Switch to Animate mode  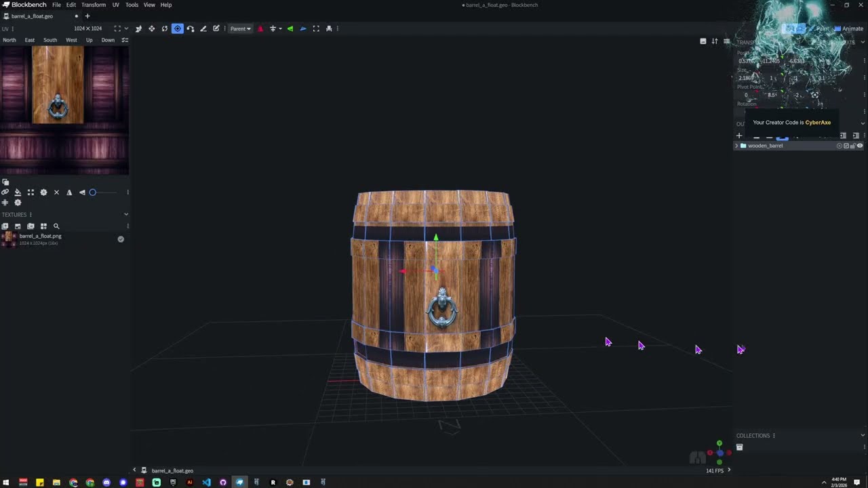click(x=849, y=28)
